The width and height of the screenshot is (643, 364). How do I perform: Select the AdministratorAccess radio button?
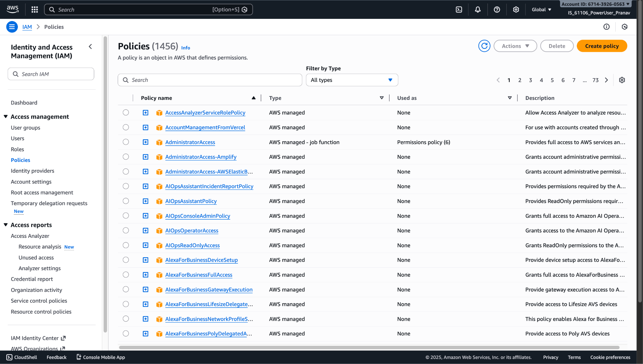[x=126, y=142]
